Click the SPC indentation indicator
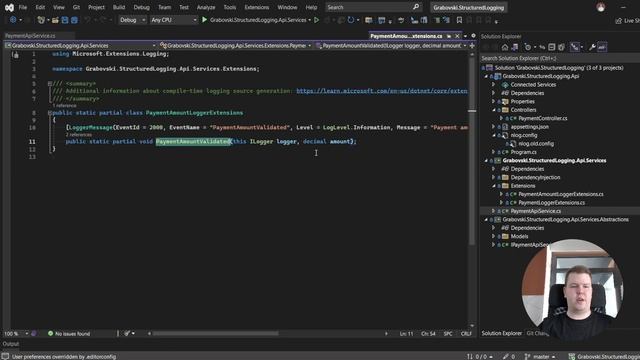 tap(448, 333)
